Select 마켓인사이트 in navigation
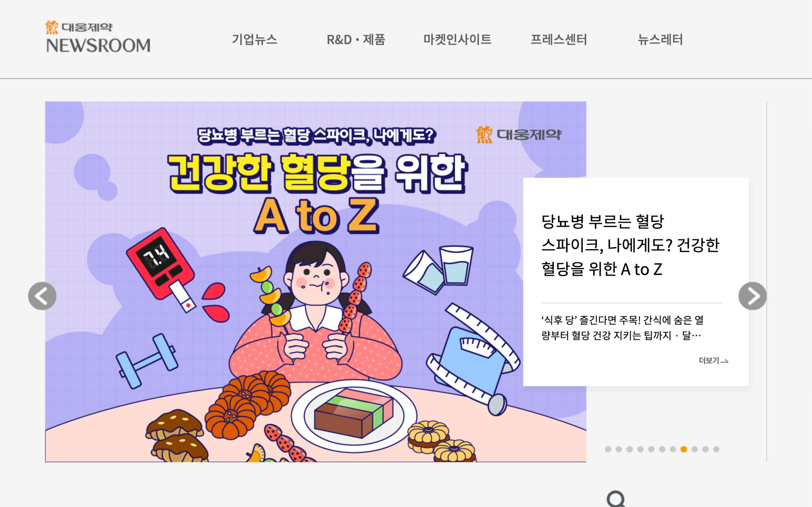The height and width of the screenshot is (507, 812). [x=457, y=40]
